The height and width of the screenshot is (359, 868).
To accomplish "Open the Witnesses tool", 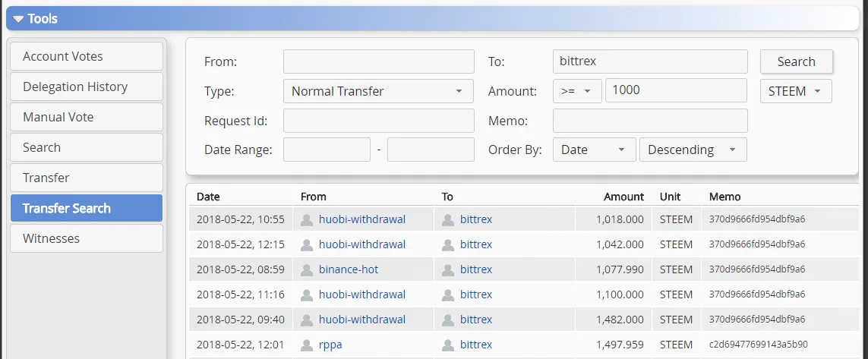I will [x=87, y=238].
